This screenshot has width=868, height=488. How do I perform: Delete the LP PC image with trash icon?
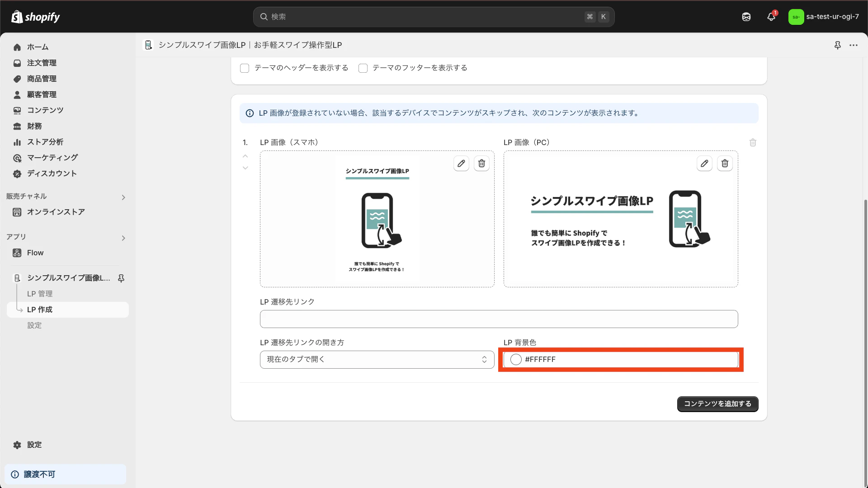[x=725, y=164]
